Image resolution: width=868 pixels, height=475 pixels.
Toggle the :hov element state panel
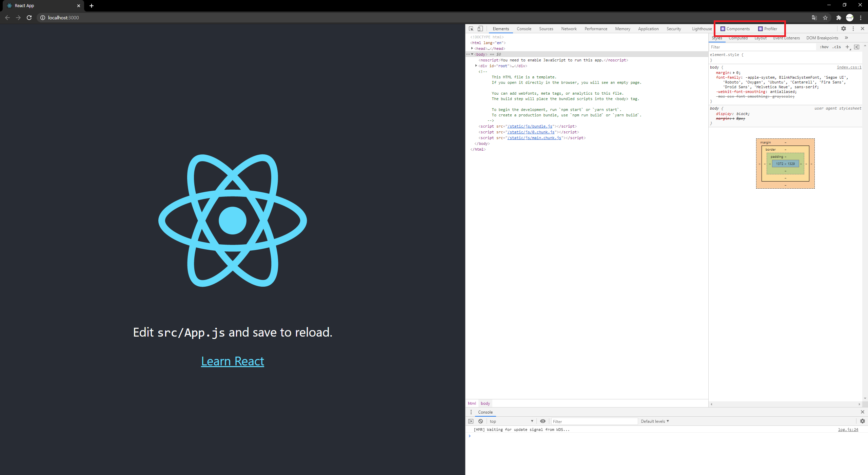click(x=824, y=47)
